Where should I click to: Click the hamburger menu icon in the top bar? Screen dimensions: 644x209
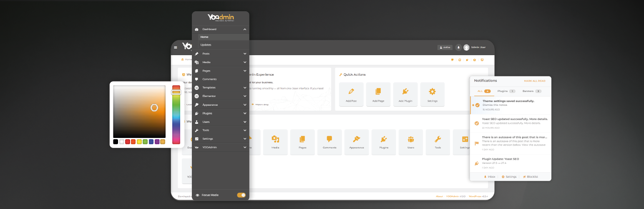(176, 48)
